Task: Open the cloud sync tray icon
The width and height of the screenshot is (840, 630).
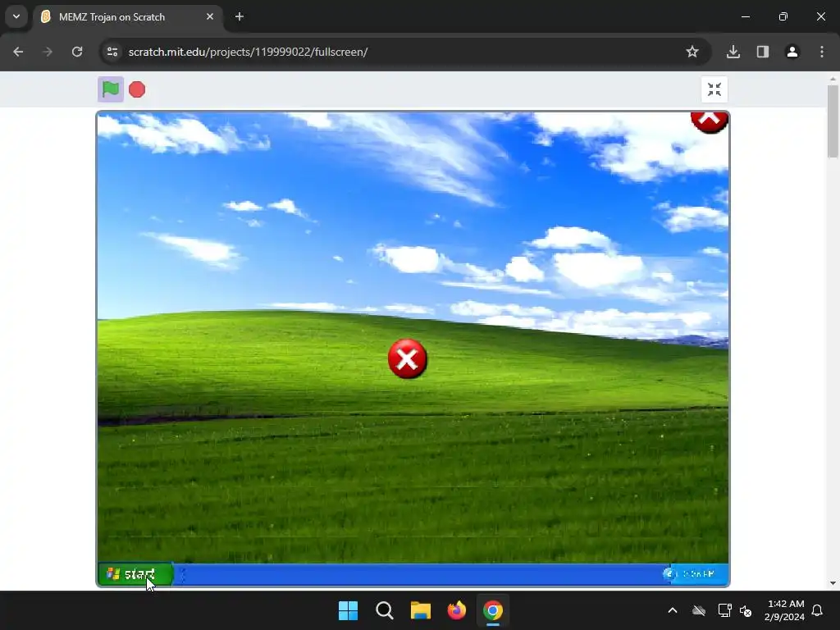Action: click(x=699, y=610)
